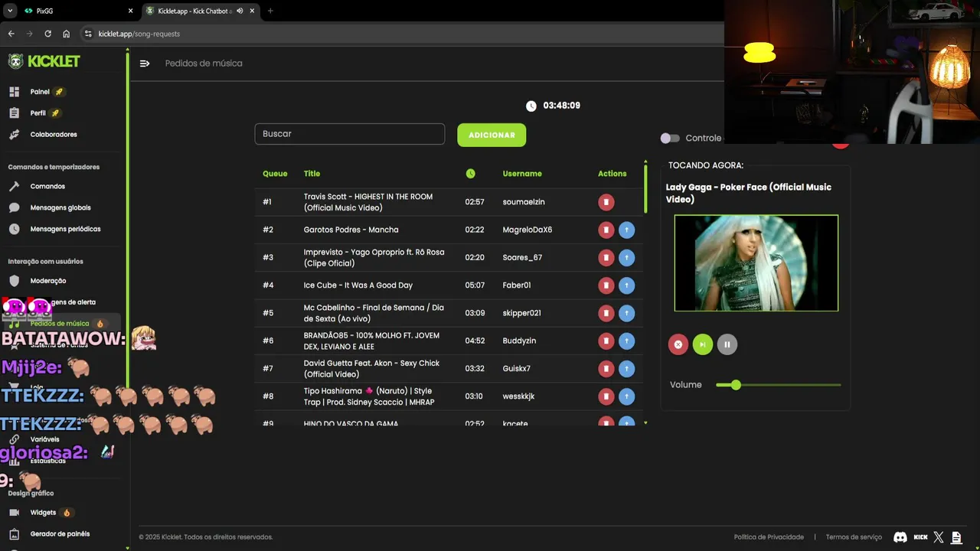Open browser home page button
This screenshot has width=980, height=551.
[x=67, y=34]
